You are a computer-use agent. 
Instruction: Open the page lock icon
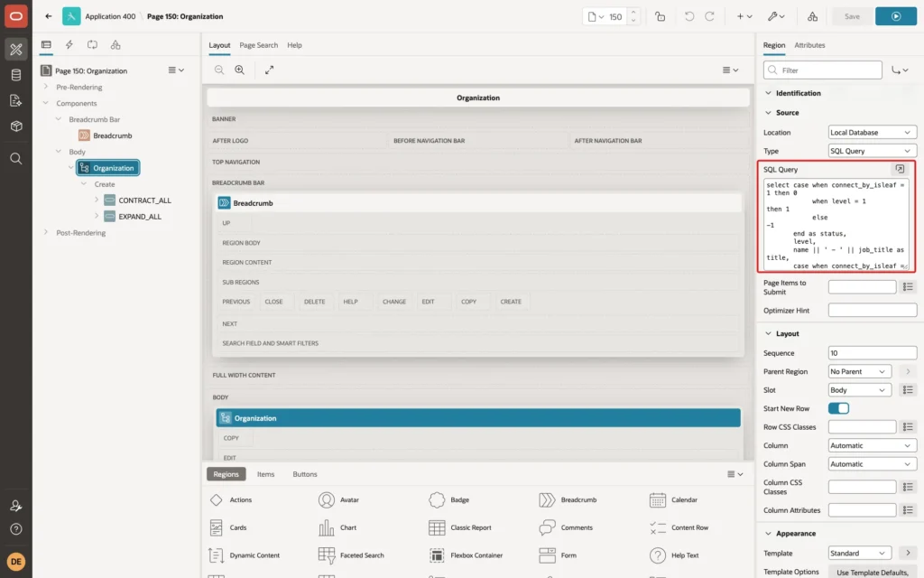(660, 16)
